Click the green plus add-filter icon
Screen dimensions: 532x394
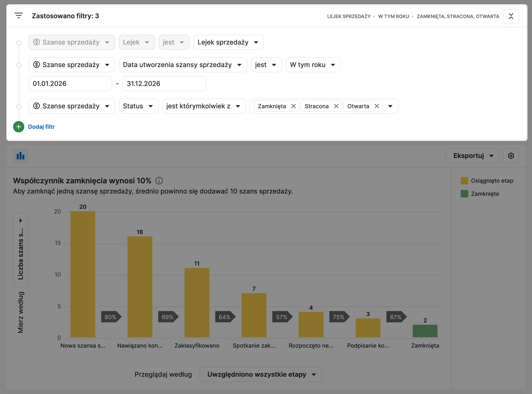click(19, 127)
